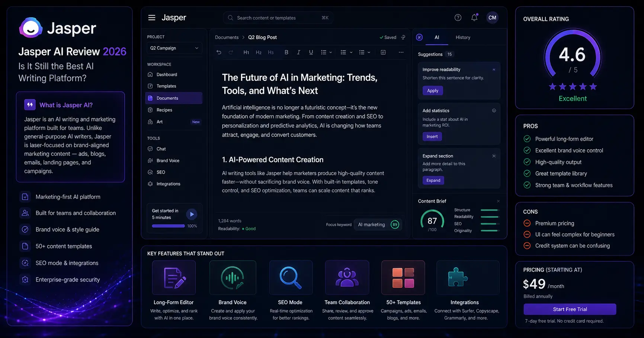Toggle underline formatting
Viewport: 644px width, 338px height.
311,52
